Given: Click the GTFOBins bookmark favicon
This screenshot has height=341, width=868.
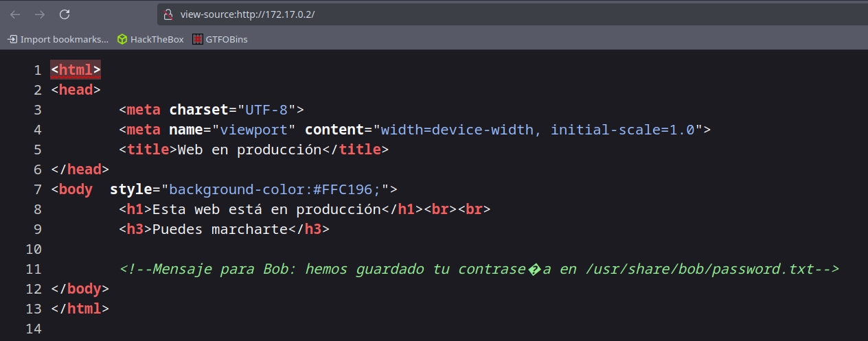Looking at the screenshot, I should click(198, 39).
